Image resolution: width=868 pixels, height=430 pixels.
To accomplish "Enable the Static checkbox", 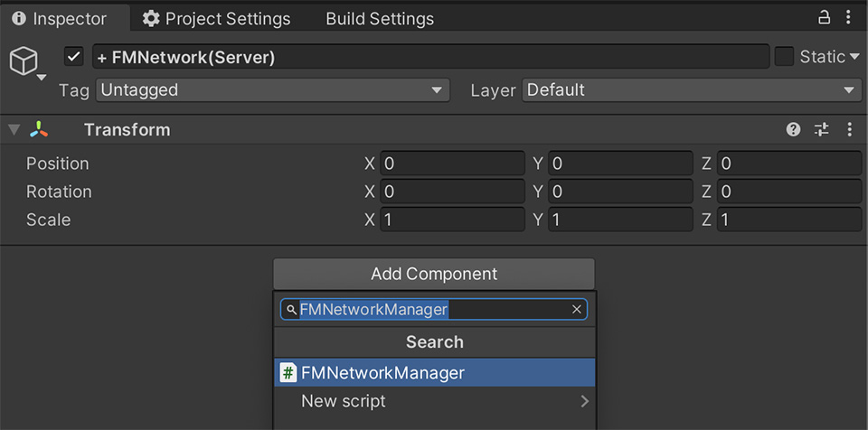I will click(x=784, y=57).
